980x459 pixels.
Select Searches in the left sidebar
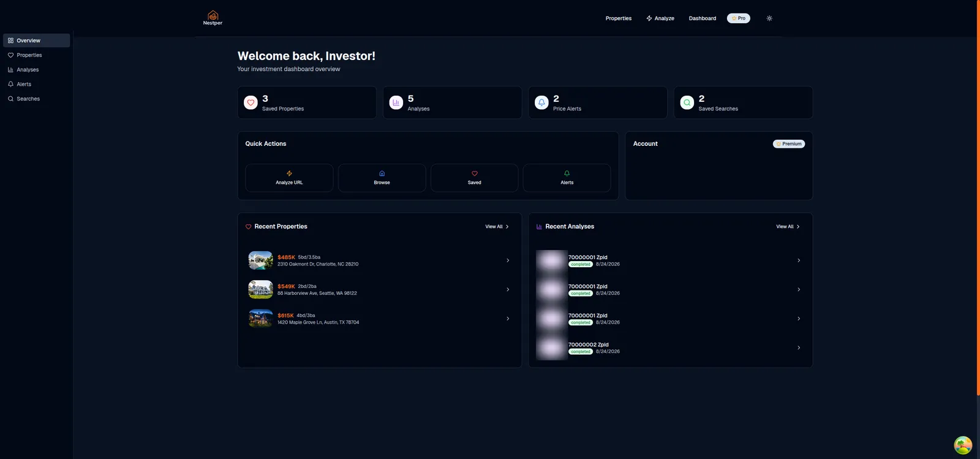[x=36, y=99]
